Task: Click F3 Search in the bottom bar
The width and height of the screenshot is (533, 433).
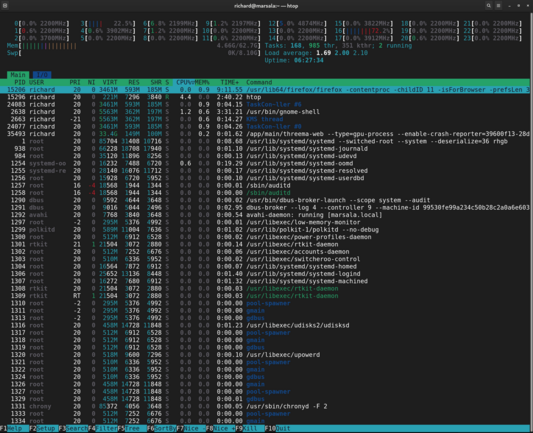Action: point(73,429)
